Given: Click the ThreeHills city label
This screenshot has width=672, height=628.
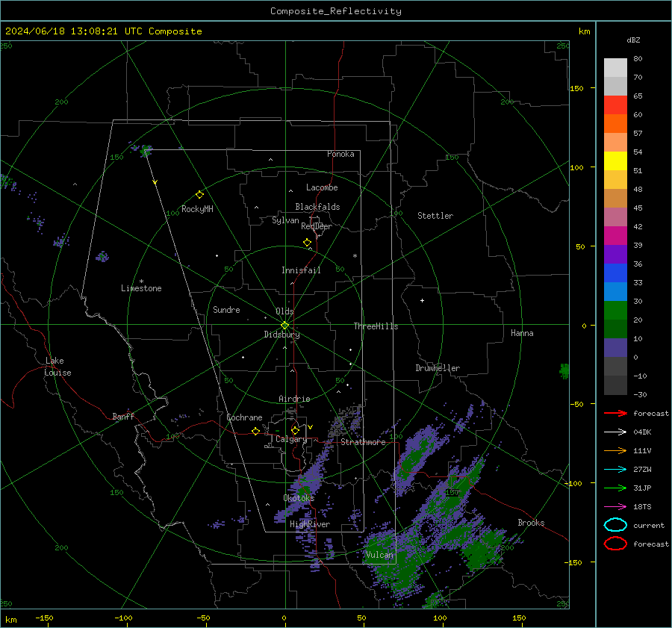Looking at the screenshot, I should 376,326.
